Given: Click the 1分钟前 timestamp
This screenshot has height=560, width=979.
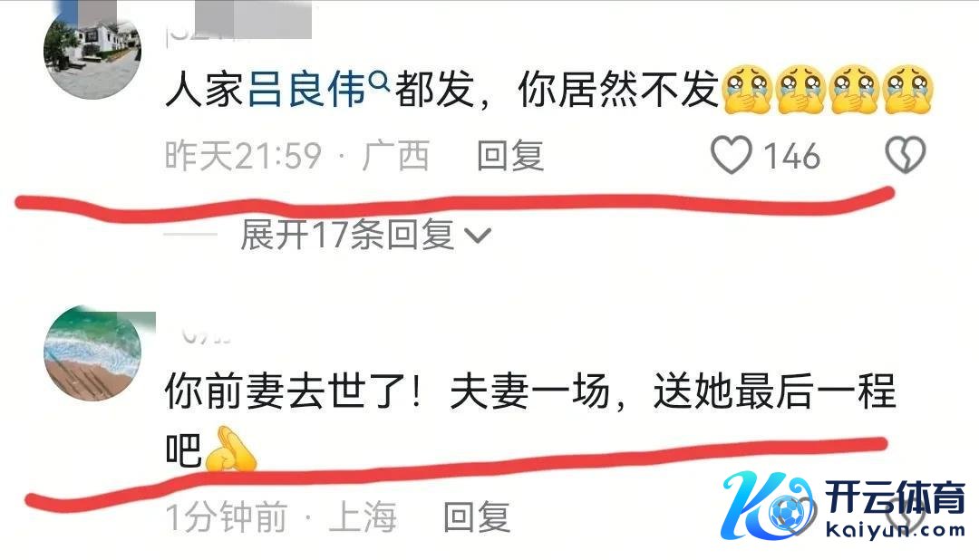Looking at the screenshot, I should tap(226, 517).
